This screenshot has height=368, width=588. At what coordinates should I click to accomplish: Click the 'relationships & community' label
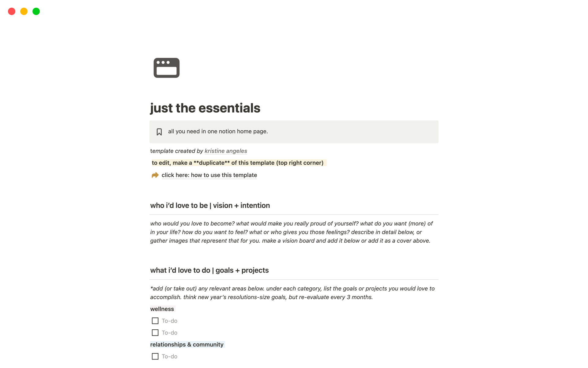pos(187,344)
